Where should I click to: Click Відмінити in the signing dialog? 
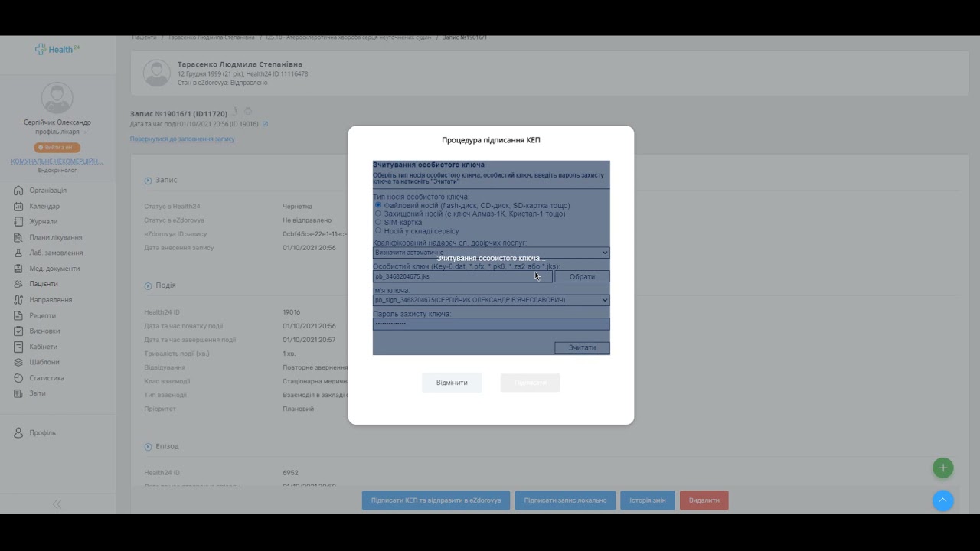coord(452,383)
